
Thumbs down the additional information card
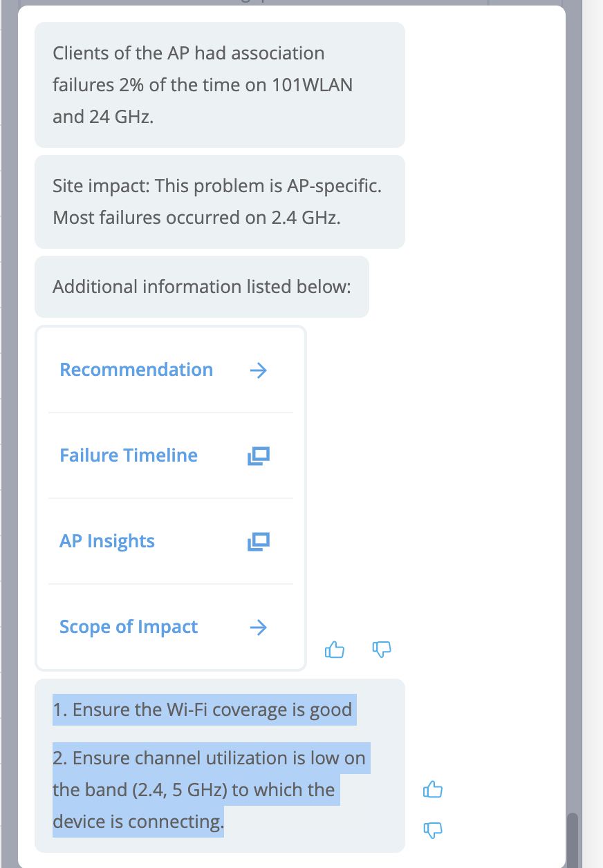pos(382,649)
